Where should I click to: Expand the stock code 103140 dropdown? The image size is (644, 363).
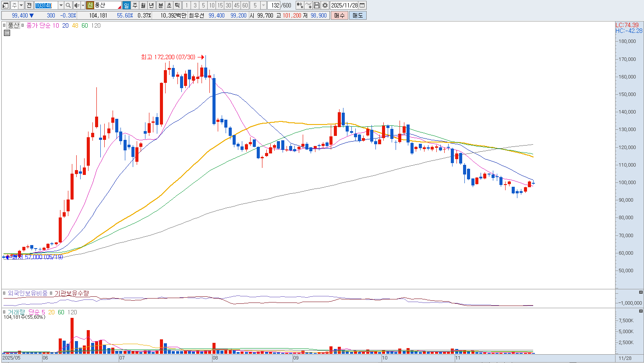tap(61, 5)
